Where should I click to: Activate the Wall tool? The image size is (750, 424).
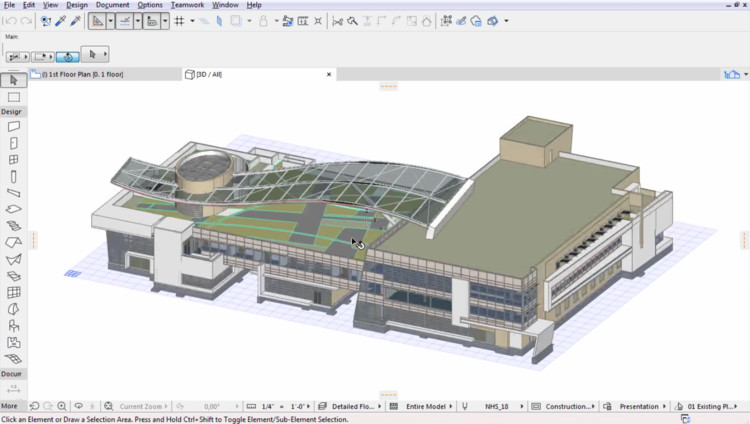13,127
